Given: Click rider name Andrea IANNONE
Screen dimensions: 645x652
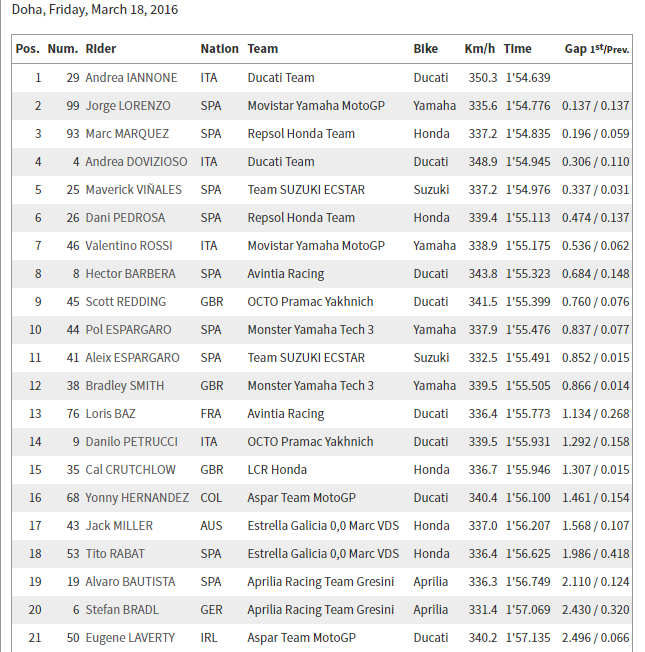Looking at the screenshot, I should [133, 77].
